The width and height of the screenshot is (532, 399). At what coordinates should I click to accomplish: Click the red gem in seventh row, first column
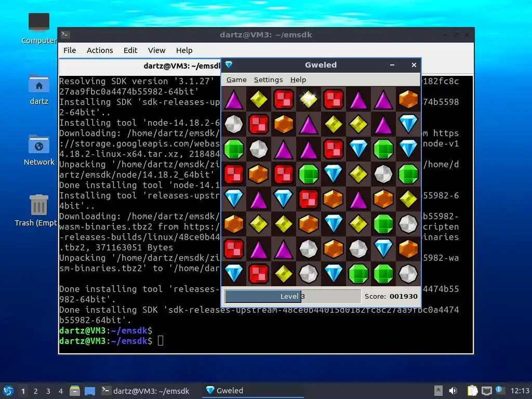234,249
